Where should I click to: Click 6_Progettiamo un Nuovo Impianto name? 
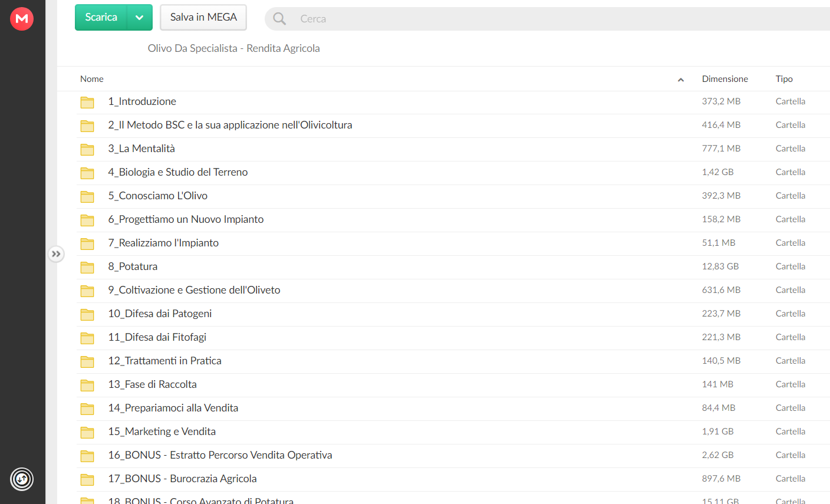tap(186, 219)
